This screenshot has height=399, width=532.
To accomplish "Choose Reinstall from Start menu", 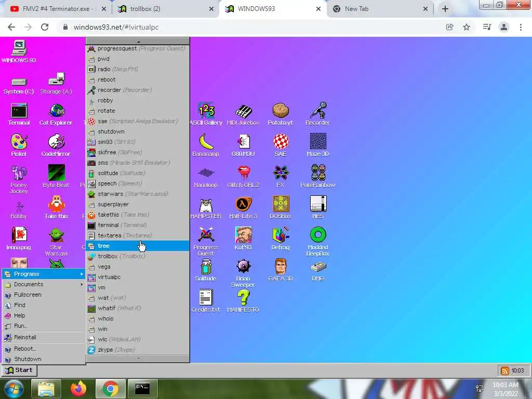I will 44,337.
